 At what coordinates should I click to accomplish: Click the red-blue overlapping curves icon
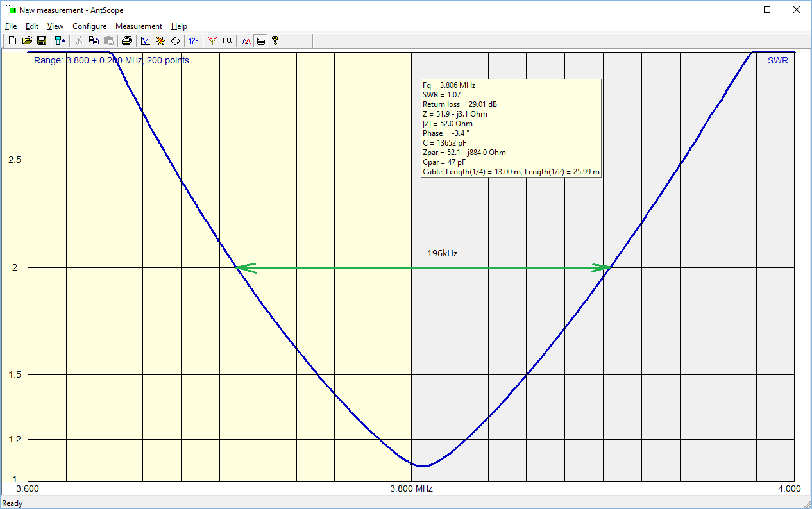coord(246,41)
